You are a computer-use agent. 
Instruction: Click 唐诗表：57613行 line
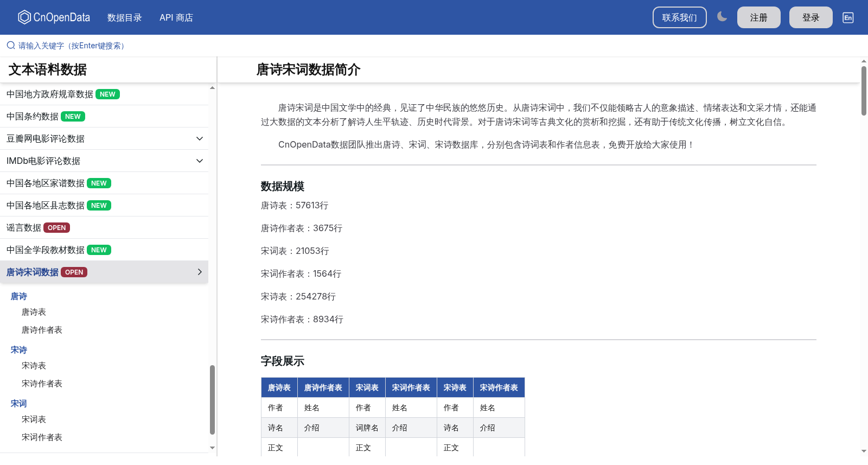click(295, 206)
